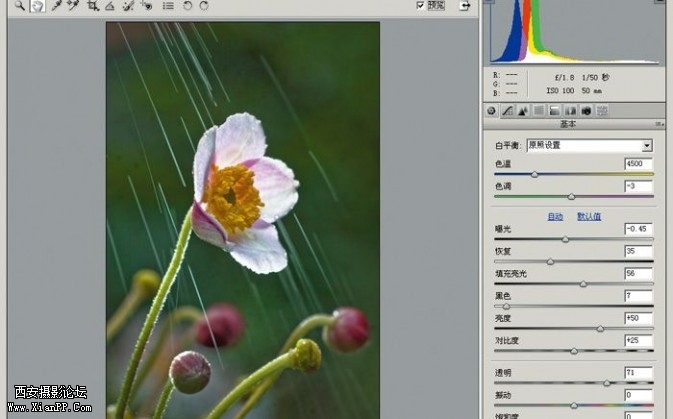Image resolution: width=673 pixels, height=419 pixels.
Task: Click the 色温 temperature value field
Action: (638, 162)
